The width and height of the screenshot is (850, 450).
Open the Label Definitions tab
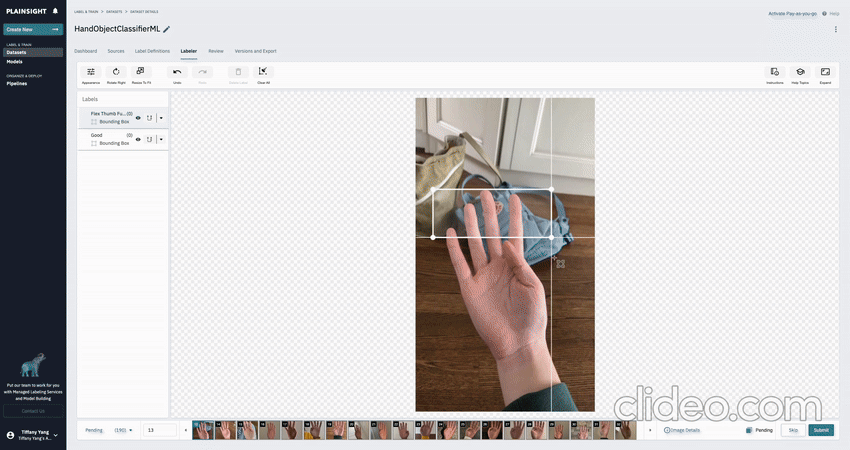(x=152, y=51)
